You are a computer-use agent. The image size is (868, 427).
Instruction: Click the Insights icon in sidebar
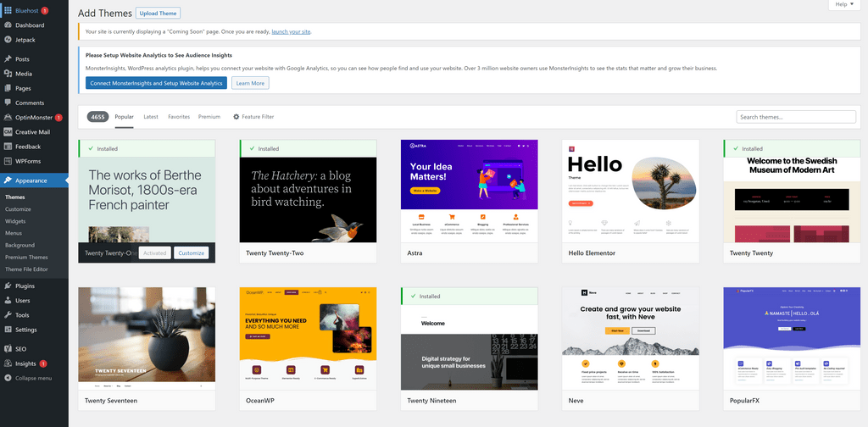tap(8, 363)
